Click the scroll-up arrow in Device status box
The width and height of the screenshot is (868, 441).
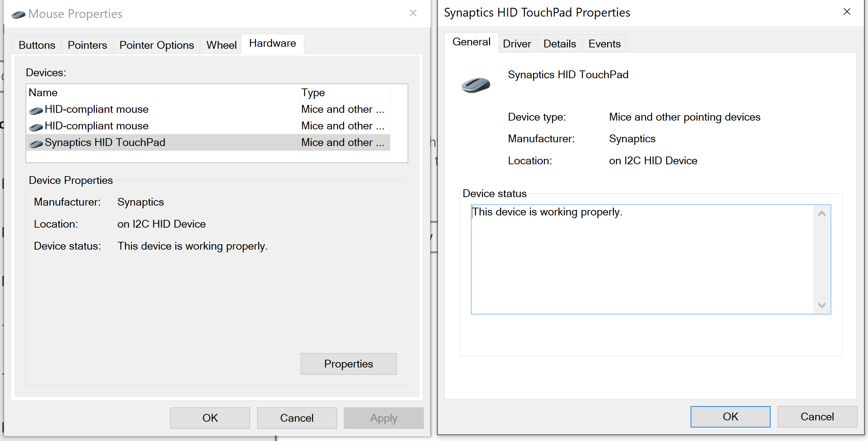(x=821, y=213)
